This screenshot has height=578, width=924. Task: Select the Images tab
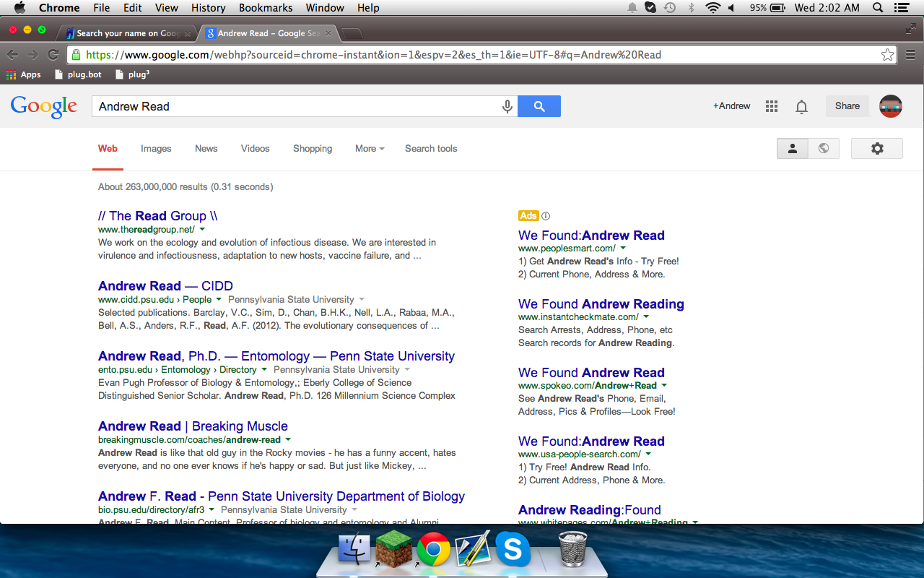156,148
